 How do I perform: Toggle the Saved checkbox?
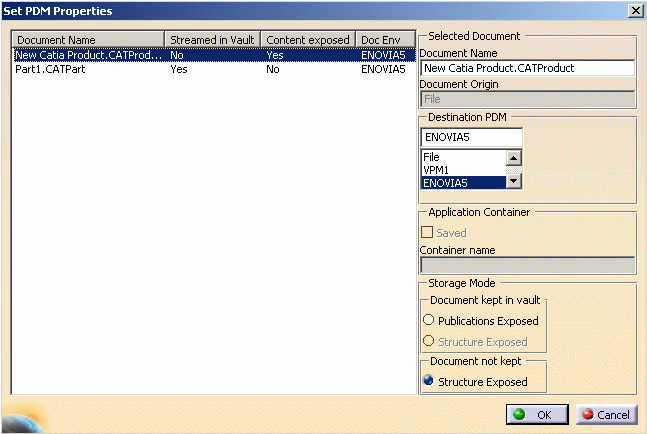coord(428,233)
